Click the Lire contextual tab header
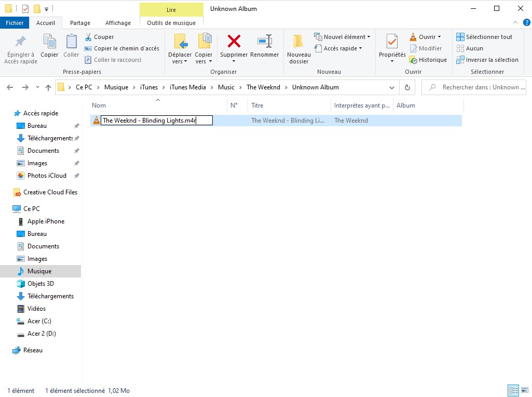Image resolution: width=532 pixels, height=397 pixels. [x=171, y=10]
